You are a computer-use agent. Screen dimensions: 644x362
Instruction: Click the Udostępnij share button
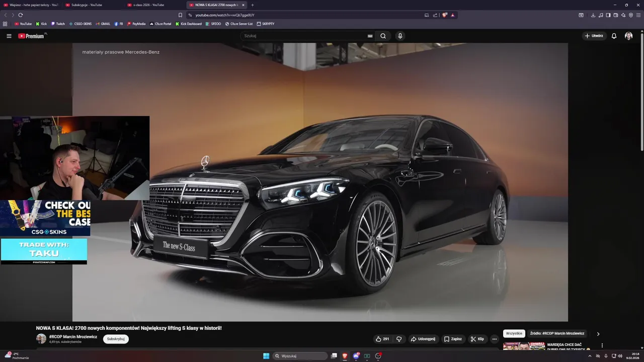pos(423,339)
